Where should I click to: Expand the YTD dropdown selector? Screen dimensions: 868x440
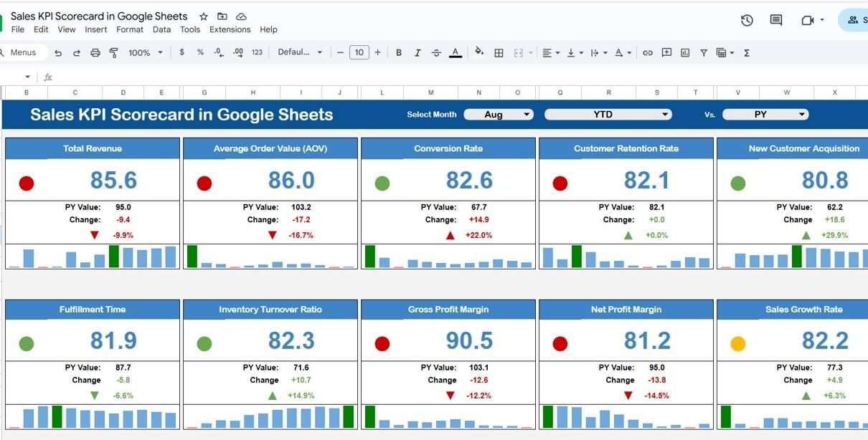click(608, 115)
